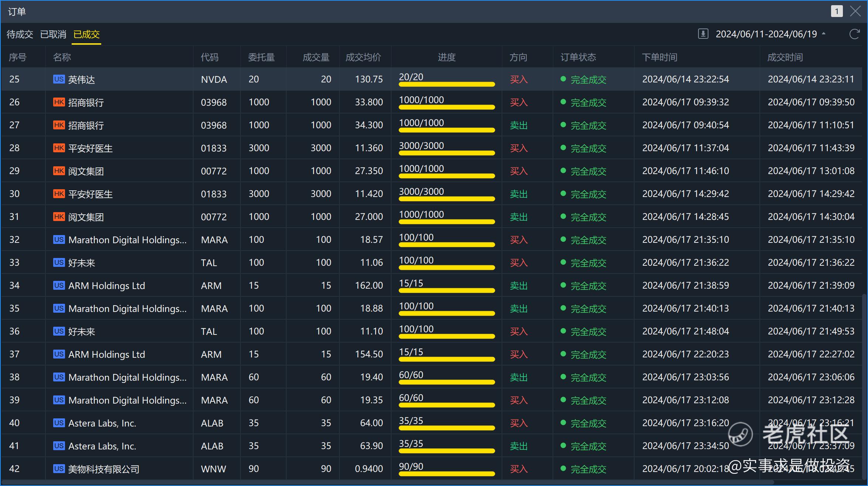Click US badge in order row 33
Image resolution: width=868 pixels, height=486 pixels.
point(59,262)
